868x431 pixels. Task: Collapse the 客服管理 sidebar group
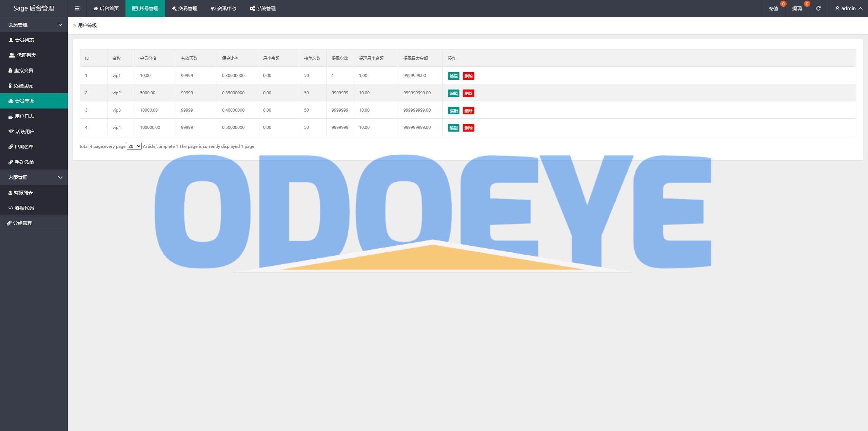pos(34,177)
